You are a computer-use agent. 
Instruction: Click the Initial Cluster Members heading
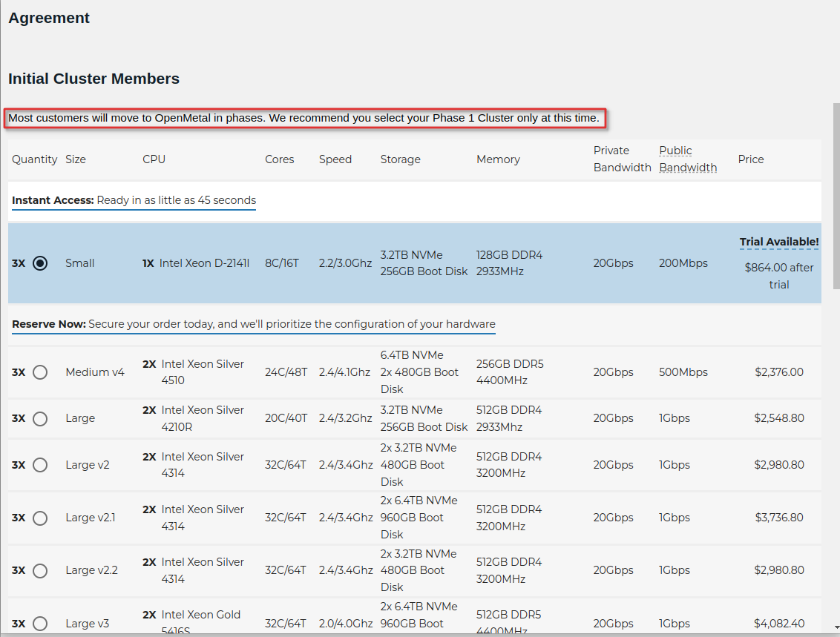click(93, 79)
